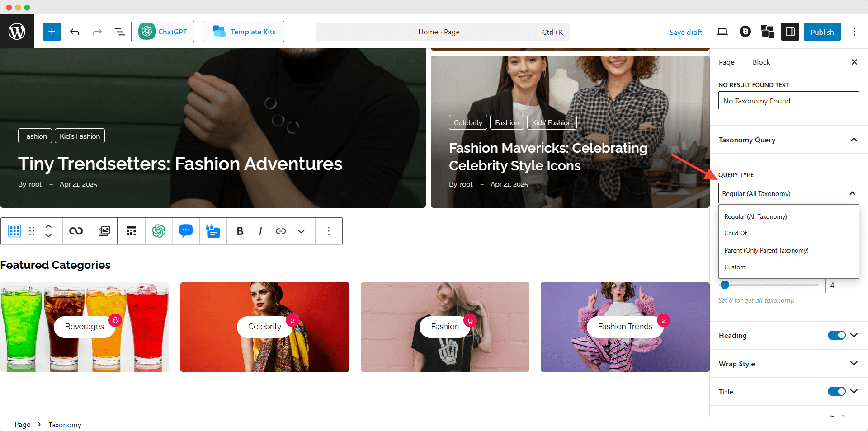Click Tiny Trendsetters post title
Viewport: 868px width, 431px height.
[180, 164]
